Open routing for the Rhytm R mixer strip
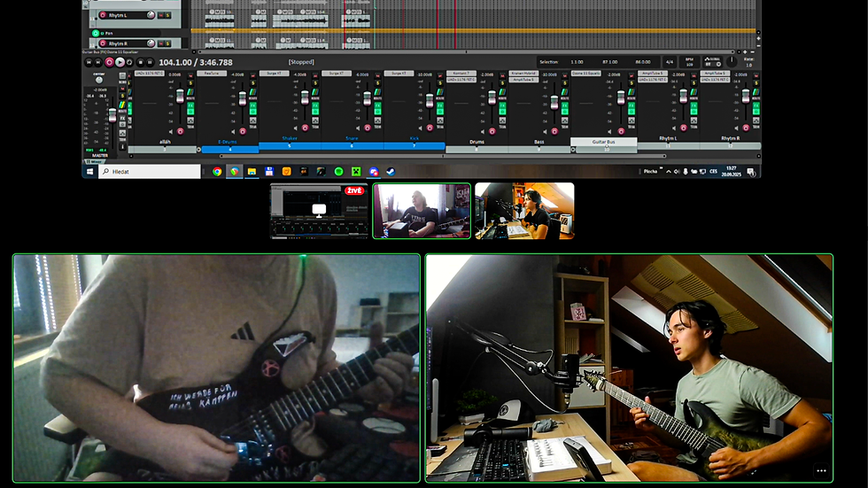 click(756, 92)
